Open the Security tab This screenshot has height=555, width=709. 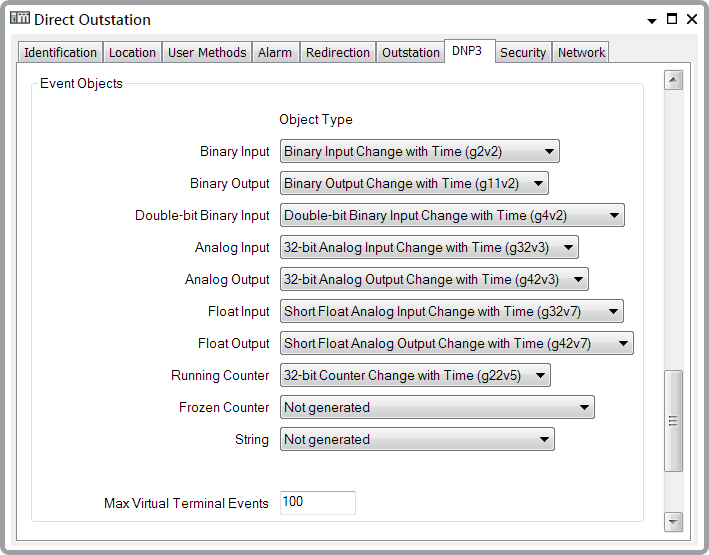(522, 53)
